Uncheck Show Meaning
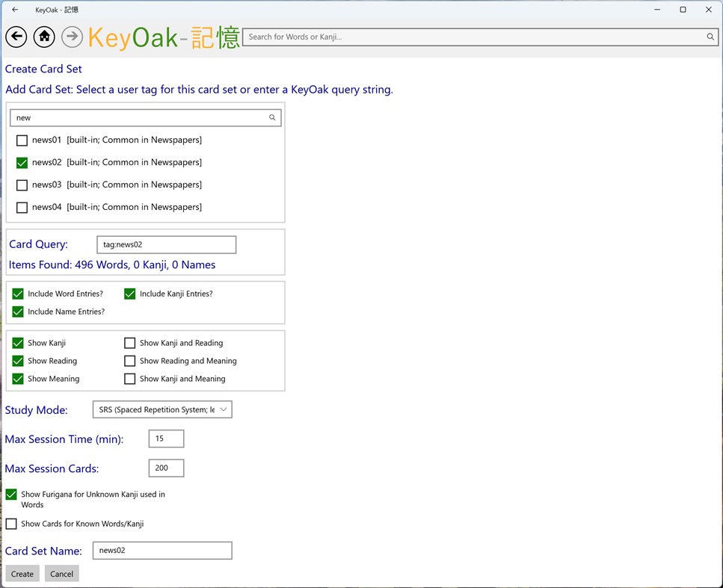Image resolution: width=723 pixels, height=588 pixels. pos(17,379)
